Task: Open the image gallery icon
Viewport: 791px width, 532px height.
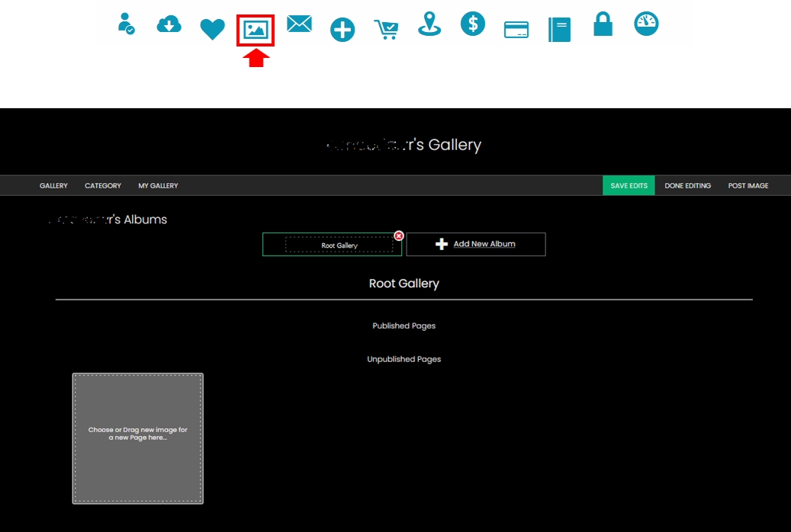Action: pyautogui.click(x=256, y=30)
